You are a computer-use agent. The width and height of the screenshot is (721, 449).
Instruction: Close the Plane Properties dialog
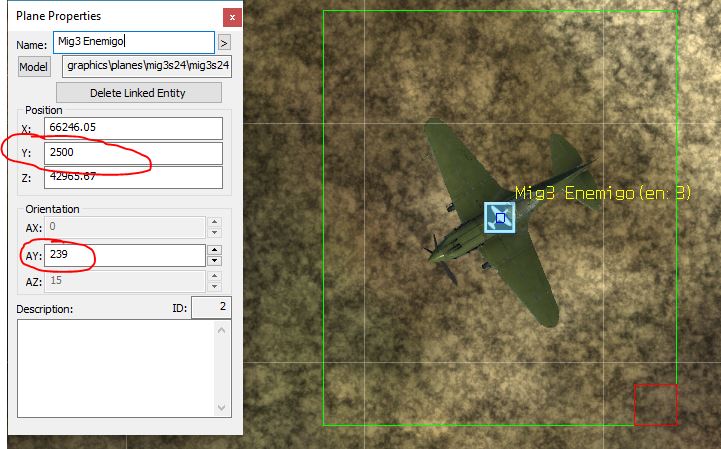(232, 17)
